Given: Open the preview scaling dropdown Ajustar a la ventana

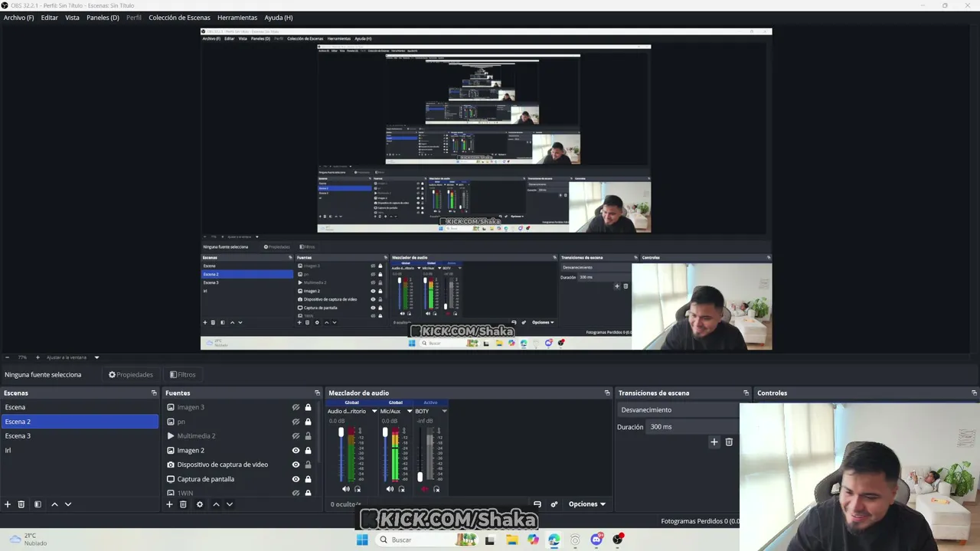Looking at the screenshot, I should (73, 357).
